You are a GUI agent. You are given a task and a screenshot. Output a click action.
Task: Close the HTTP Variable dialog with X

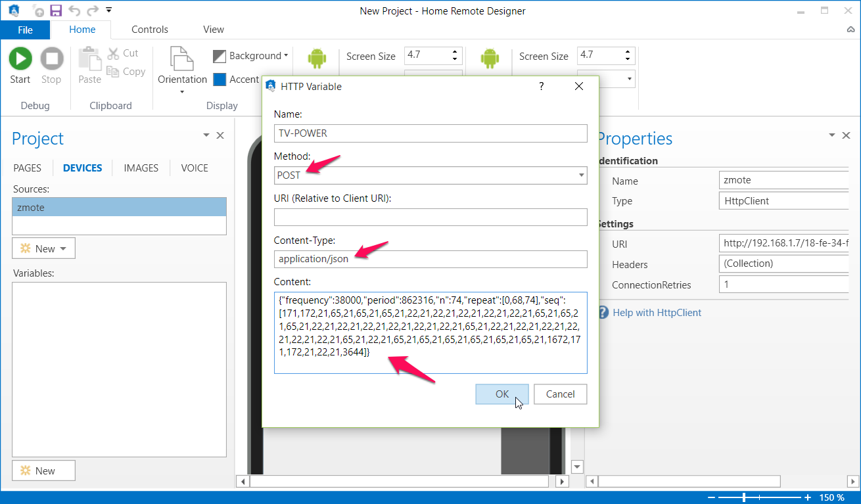pyautogui.click(x=579, y=86)
